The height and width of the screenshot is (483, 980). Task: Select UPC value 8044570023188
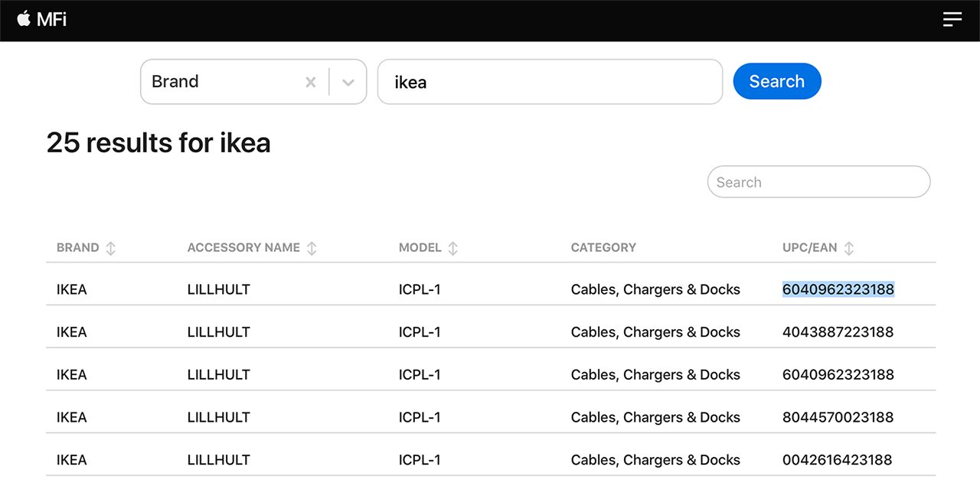(838, 417)
